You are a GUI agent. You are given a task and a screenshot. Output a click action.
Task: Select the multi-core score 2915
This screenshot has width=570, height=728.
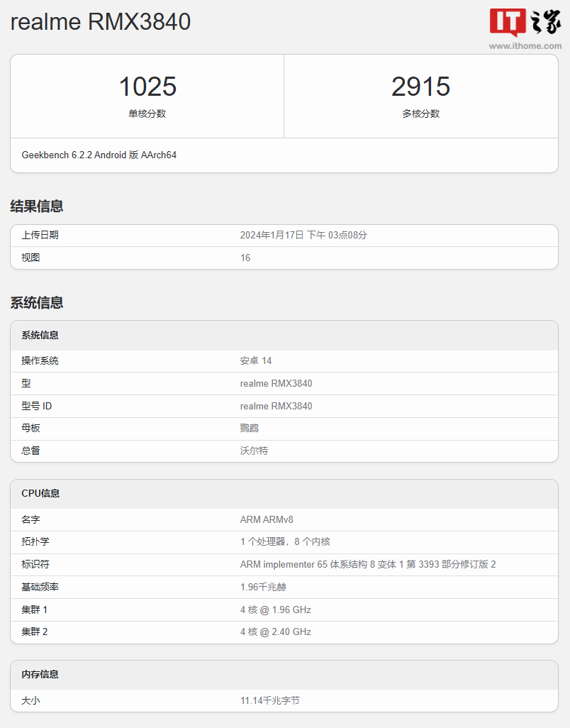coord(420,87)
